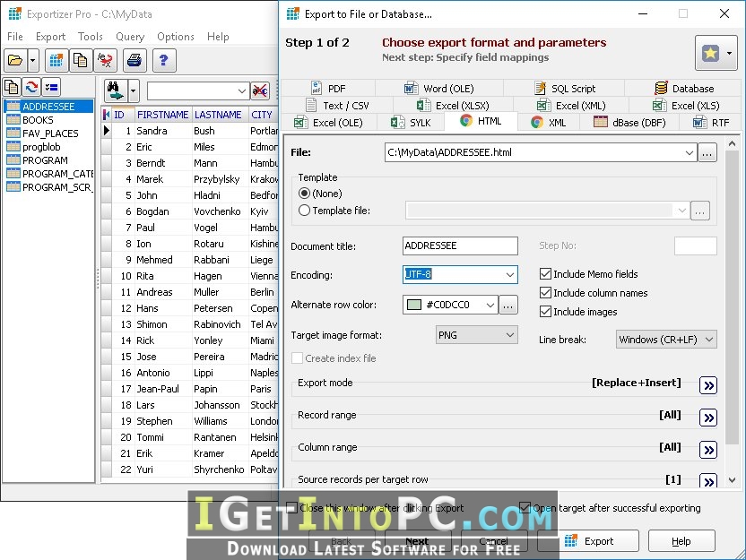Open the arrow next to the binoculars button
This screenshot has height=560, width=746.
click(134, 90)
